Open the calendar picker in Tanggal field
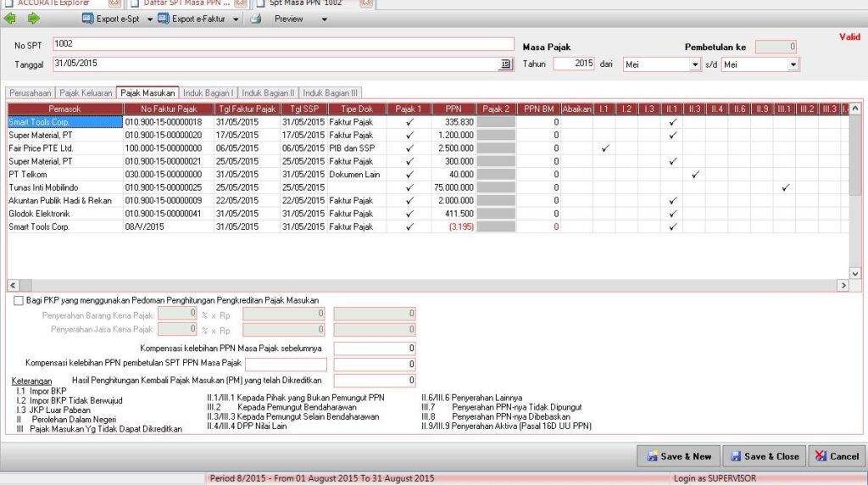 [506, 64]
